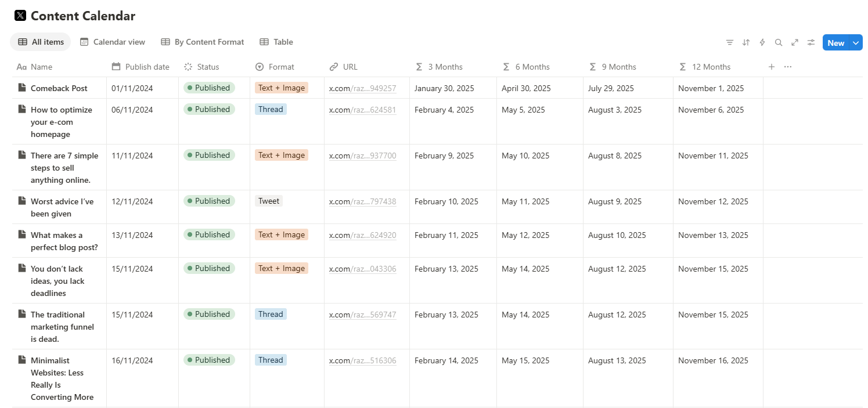The width and height of the screenshot is (868, 408).
Task: Click Published status on Worst advice row
Action: pyautogui.click(x=209, y=201)
